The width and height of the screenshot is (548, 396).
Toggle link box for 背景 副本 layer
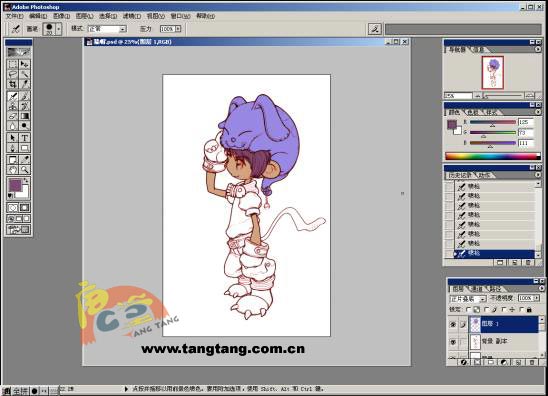point(463,341)
